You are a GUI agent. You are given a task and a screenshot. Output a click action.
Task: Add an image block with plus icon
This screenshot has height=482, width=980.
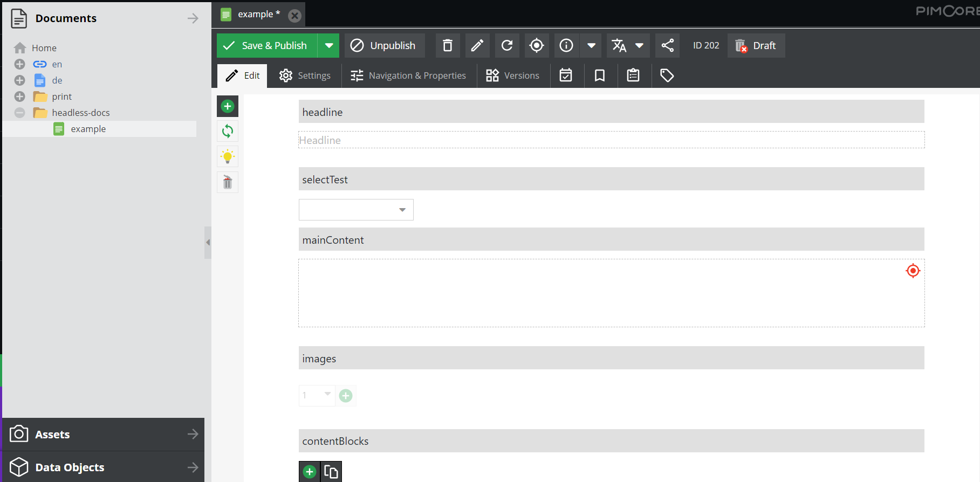point(346,396)
